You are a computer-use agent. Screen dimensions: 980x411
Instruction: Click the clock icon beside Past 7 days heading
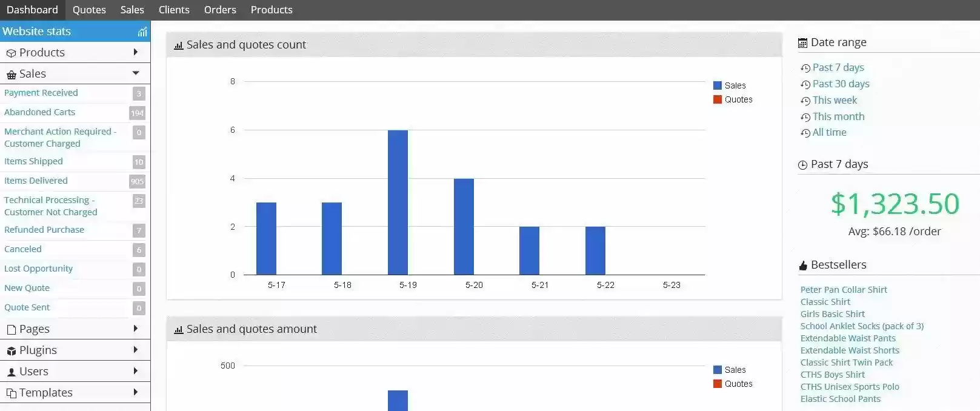click(802, 165)
